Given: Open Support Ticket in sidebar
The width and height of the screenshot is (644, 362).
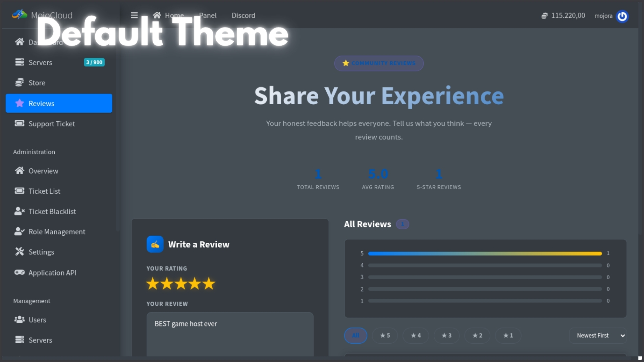Looking at the screenshot, I should click(52, 124).
